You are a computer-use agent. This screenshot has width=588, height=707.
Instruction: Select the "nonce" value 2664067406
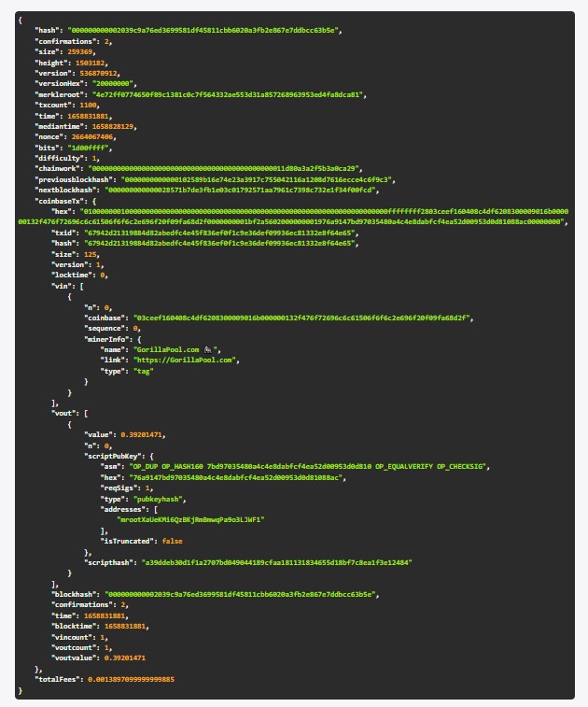[91, 136]
